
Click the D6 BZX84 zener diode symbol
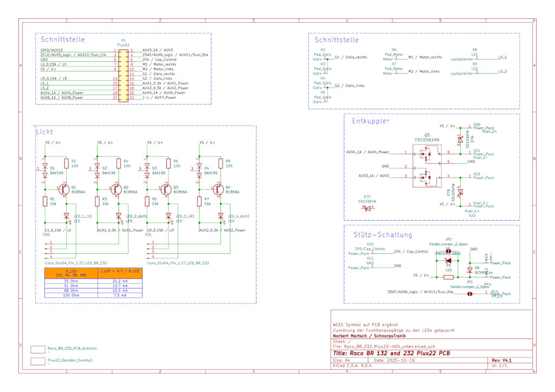click(470, 269)
